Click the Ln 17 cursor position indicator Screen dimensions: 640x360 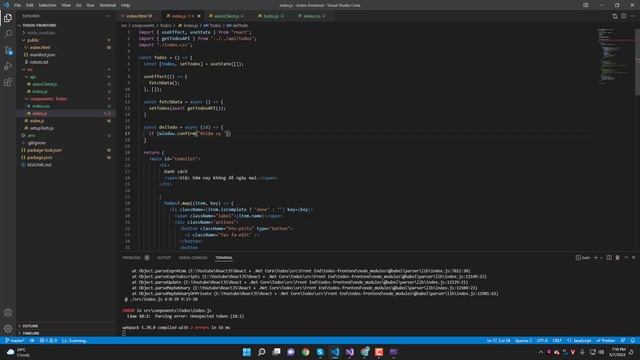tap(498, 340)
